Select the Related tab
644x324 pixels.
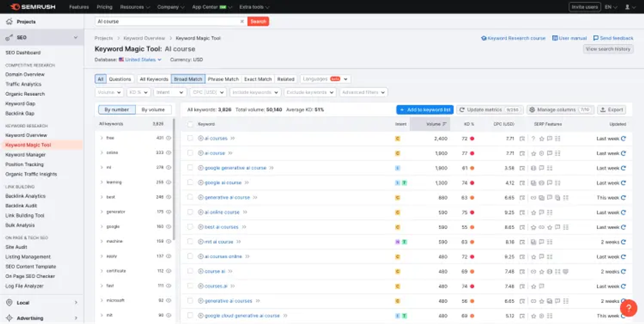286,79
